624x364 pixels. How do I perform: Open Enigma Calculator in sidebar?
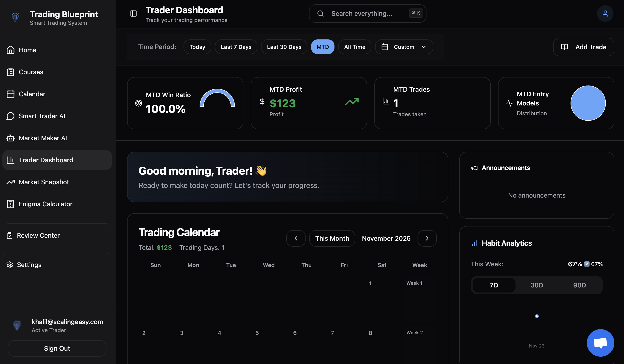[x=46, y=204]
